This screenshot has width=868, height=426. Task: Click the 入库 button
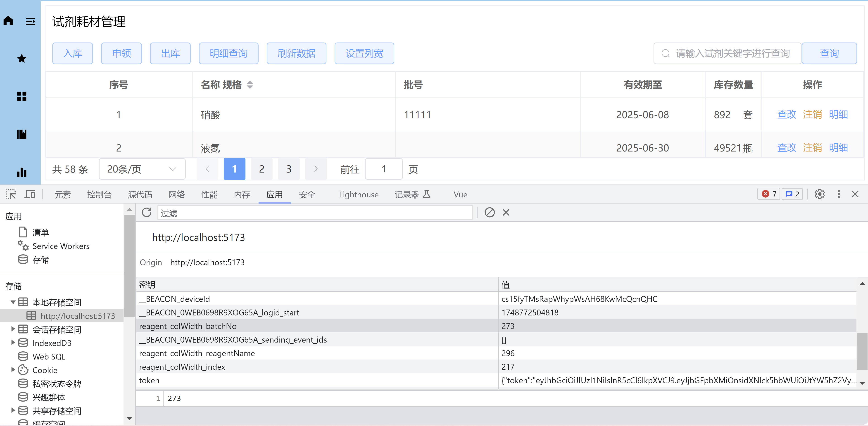(72, 53)
